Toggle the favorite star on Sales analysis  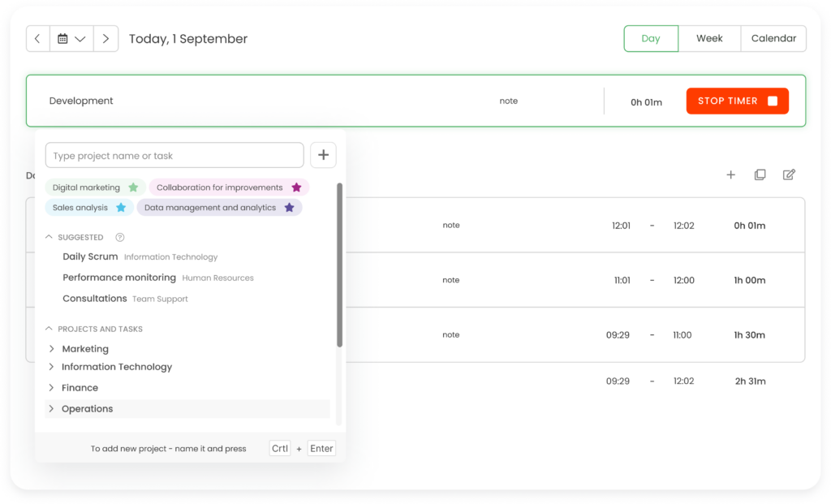(123, 207)
